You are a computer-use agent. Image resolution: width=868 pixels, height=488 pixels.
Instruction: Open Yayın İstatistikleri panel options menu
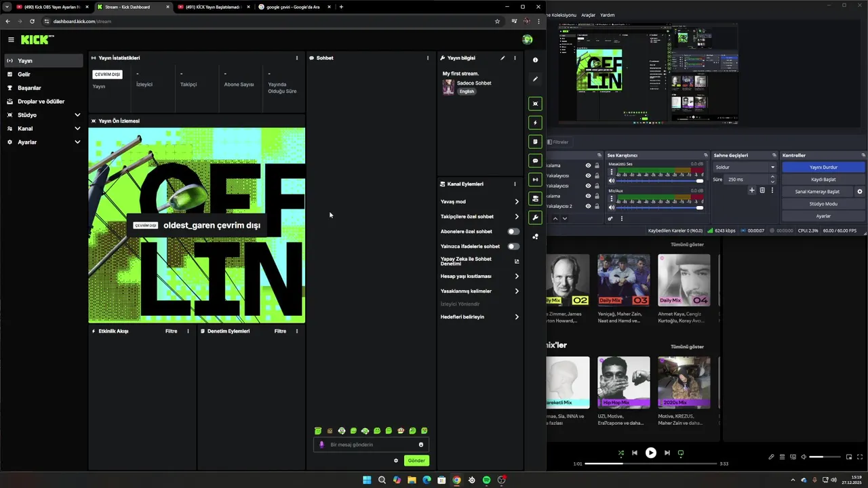point(296,58)
